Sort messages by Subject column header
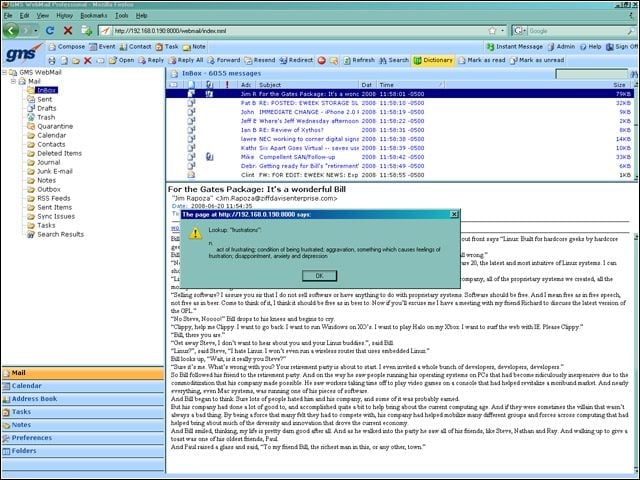Screen dimensions: 640x480 [x=308, y=85]
